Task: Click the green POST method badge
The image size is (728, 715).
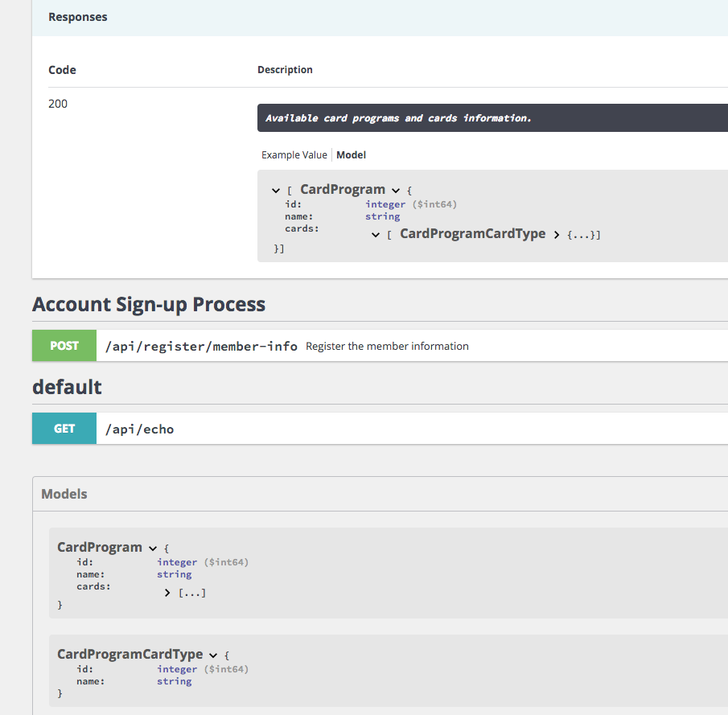Action: (64, 345)
